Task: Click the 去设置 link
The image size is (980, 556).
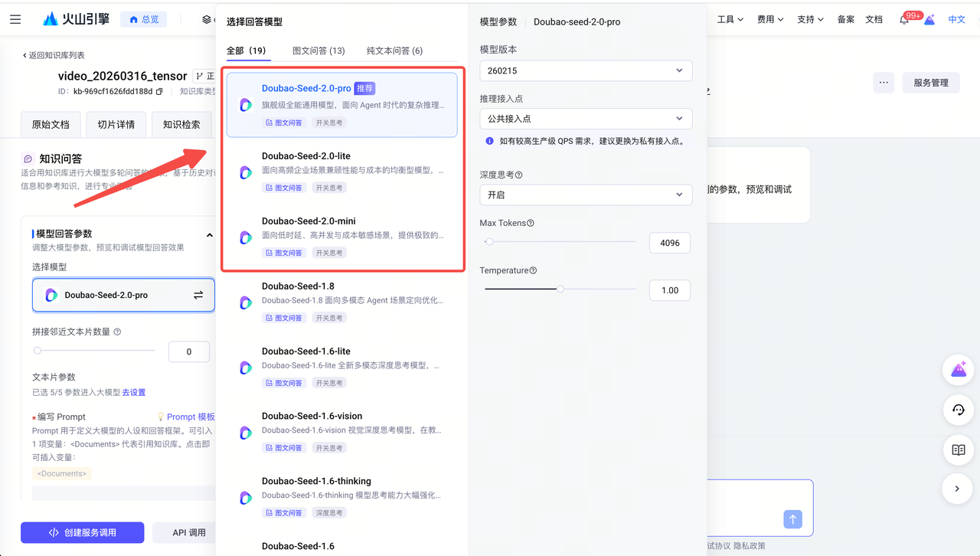Action: pos(134,392)
